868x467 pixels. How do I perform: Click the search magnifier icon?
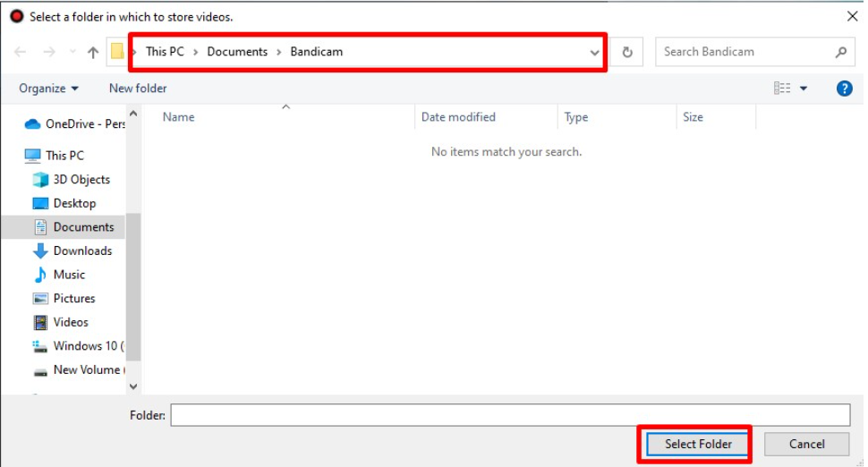pos(841,52)
